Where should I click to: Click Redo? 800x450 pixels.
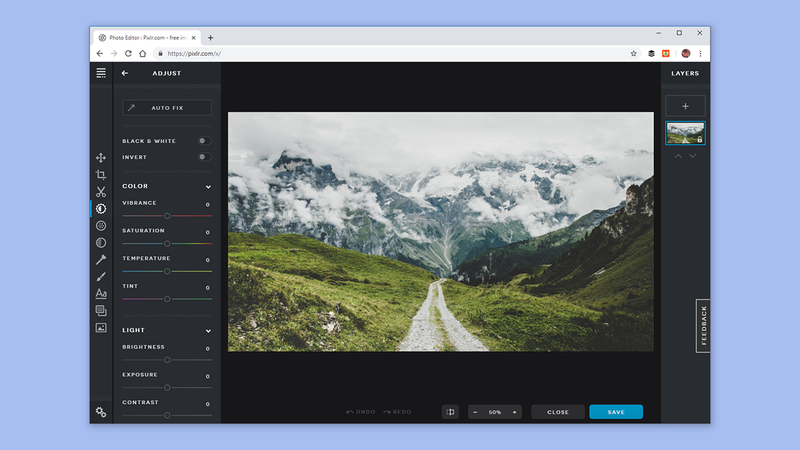click(x=397, y=412)
